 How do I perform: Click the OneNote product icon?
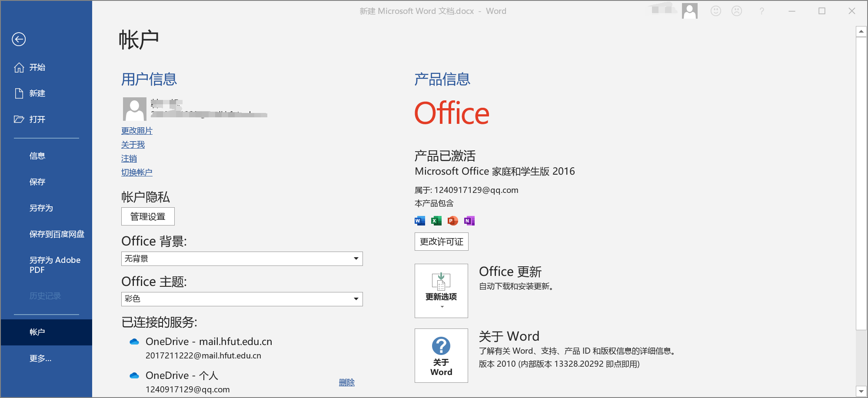(x=469, y=221)
